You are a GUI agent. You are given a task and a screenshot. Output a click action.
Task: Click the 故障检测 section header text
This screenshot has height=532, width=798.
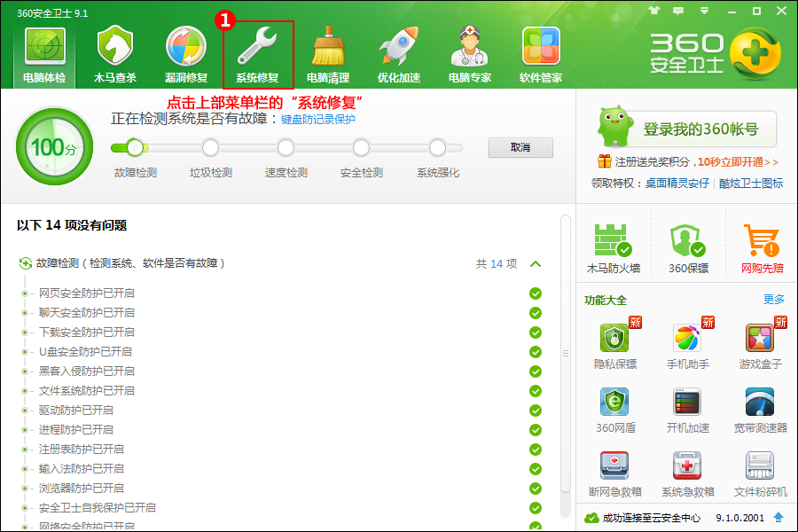click(x=130, y=263)
